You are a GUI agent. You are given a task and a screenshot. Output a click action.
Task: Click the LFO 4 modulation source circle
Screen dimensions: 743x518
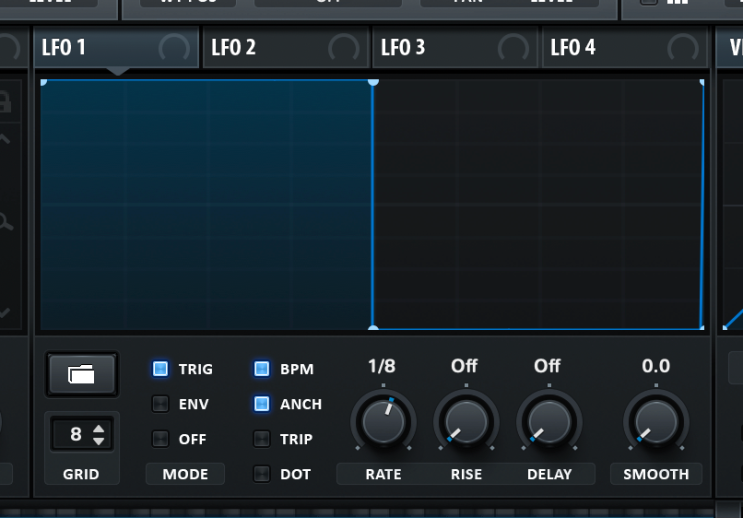683,47
